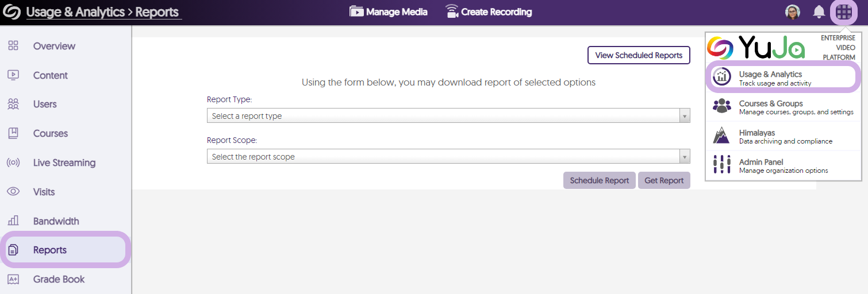Open the notifications bell
This screenshot has width=868, height=294.
tap(819, 12)
